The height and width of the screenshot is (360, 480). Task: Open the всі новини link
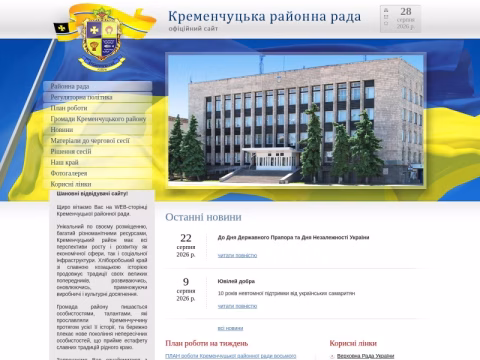pyautogui.click(x=230, y=328)
